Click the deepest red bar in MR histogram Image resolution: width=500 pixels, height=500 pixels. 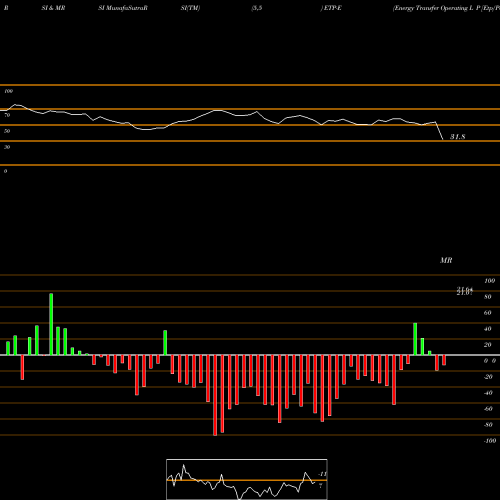(x=215, y=395)
